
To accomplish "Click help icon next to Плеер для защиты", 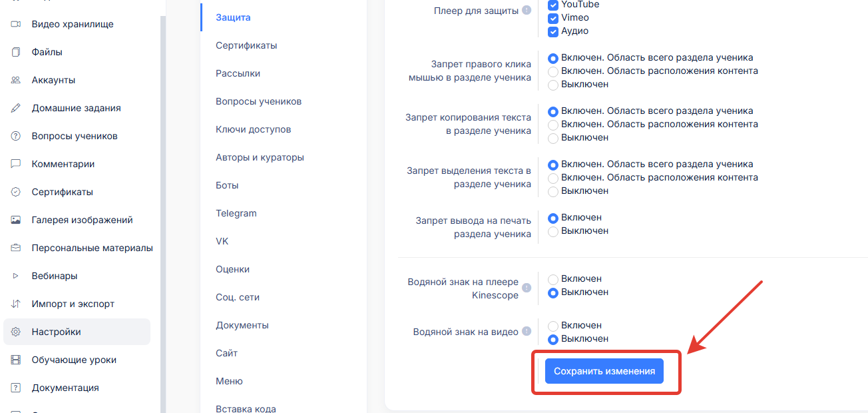I will 527,11.
